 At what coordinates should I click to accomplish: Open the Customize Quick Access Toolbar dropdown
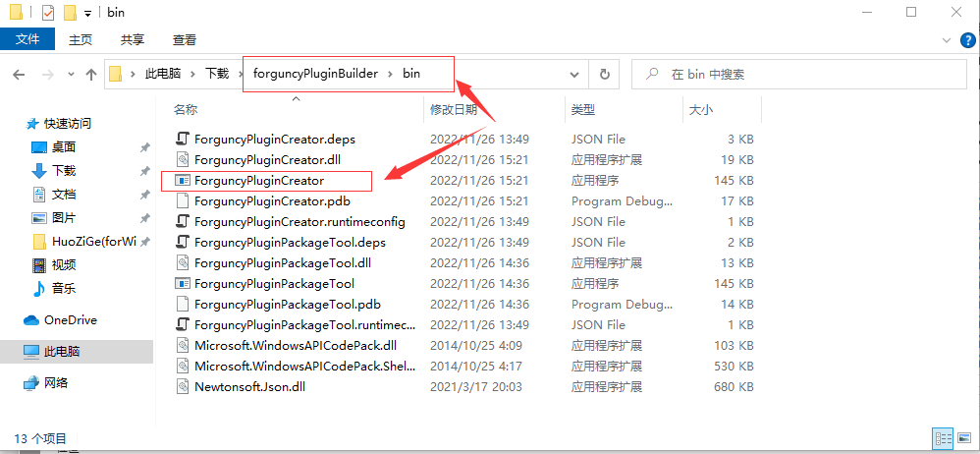pyautogui.click(x=87, y=13)
